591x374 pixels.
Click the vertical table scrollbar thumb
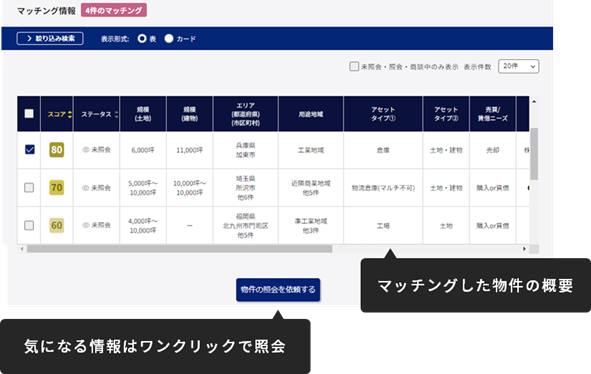click(x=534, y=154)
